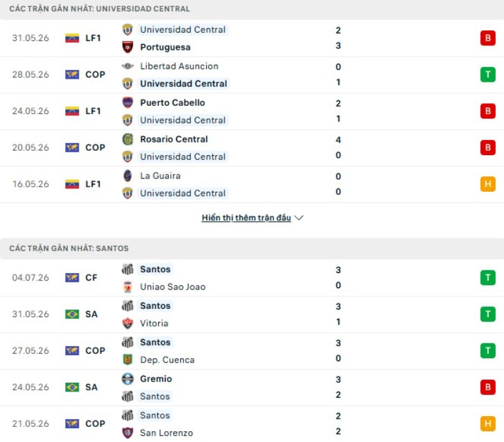Viewport: 504px width, 442px height.
Task: Open the Hiển thị thêm trận đấu link
Action: [x=246, y=218]
